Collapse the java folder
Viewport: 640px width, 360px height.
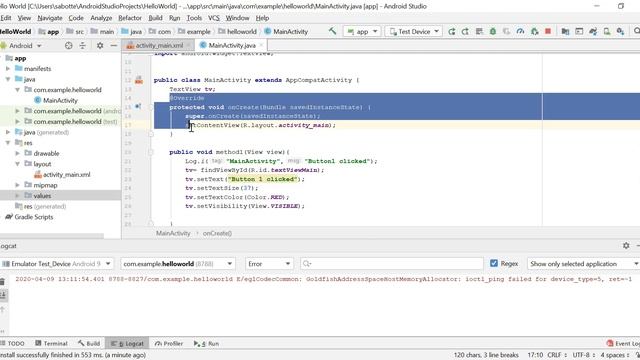click(8, 79)
